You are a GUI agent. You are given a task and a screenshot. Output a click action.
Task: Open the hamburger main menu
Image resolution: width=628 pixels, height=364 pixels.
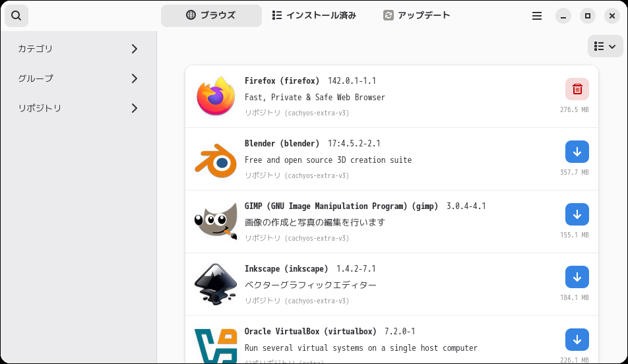click(x=537, y=16)
